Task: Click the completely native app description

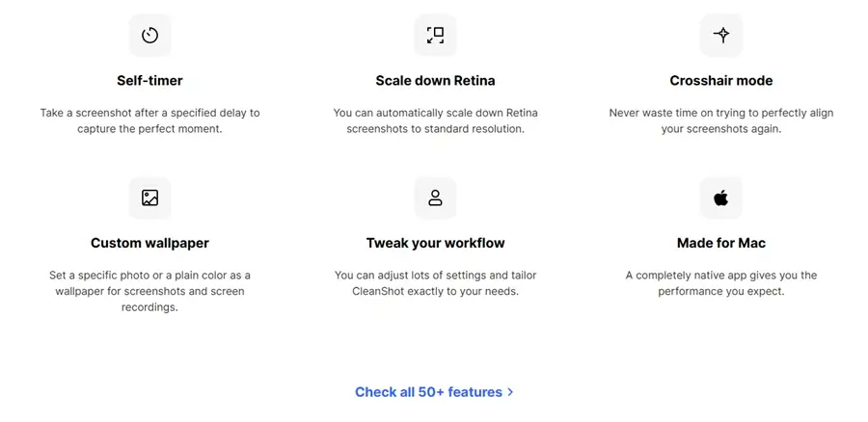Action: [x=720, y=282]
